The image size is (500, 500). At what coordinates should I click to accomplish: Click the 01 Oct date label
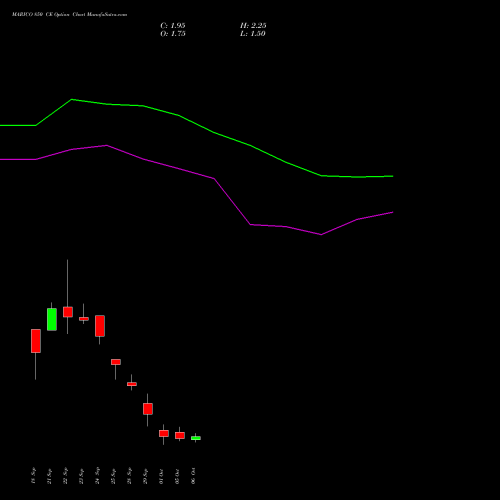tap(161, 476)
